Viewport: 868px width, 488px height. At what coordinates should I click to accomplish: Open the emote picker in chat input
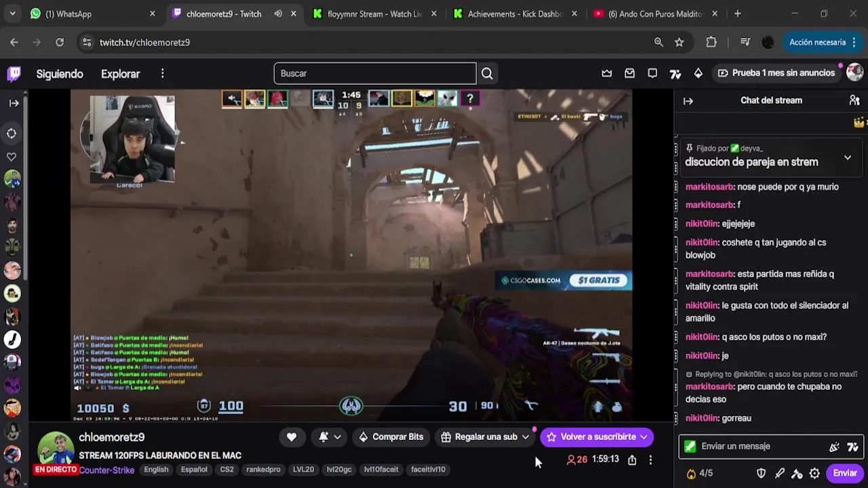[x=834, y=447]
